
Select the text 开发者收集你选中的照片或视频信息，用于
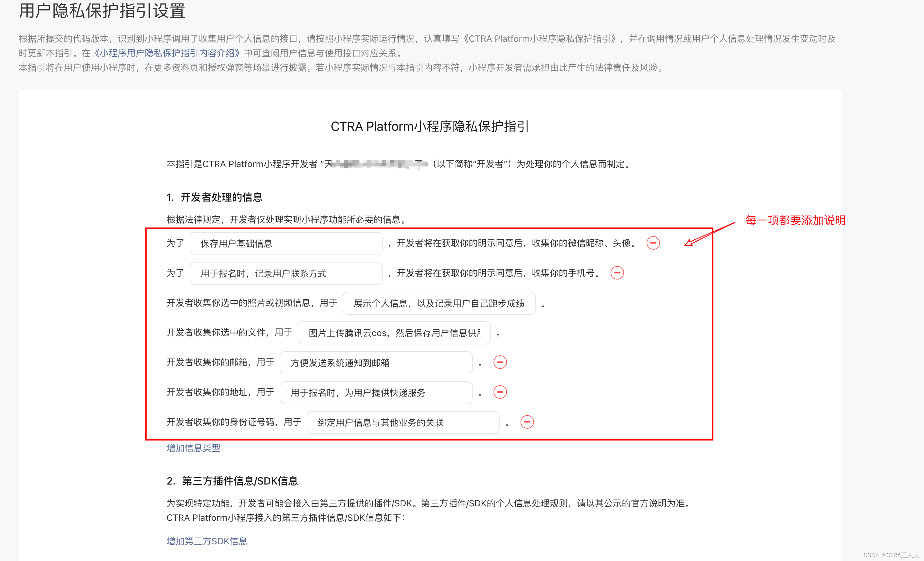pos(252,303)
